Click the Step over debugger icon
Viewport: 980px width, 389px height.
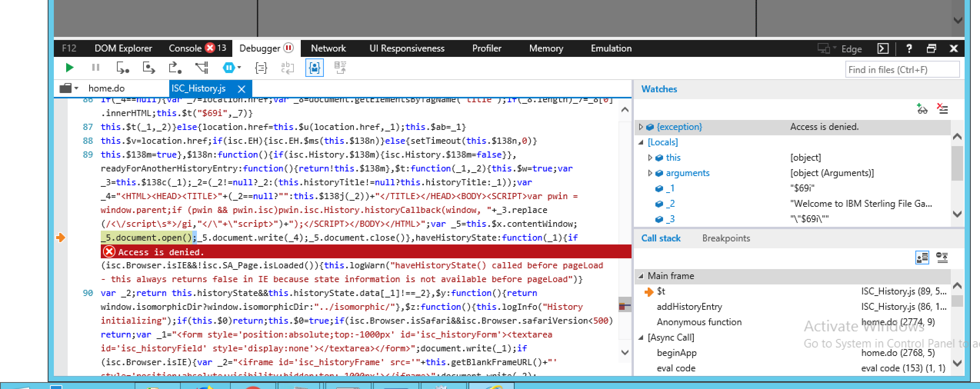pos(149,68)
